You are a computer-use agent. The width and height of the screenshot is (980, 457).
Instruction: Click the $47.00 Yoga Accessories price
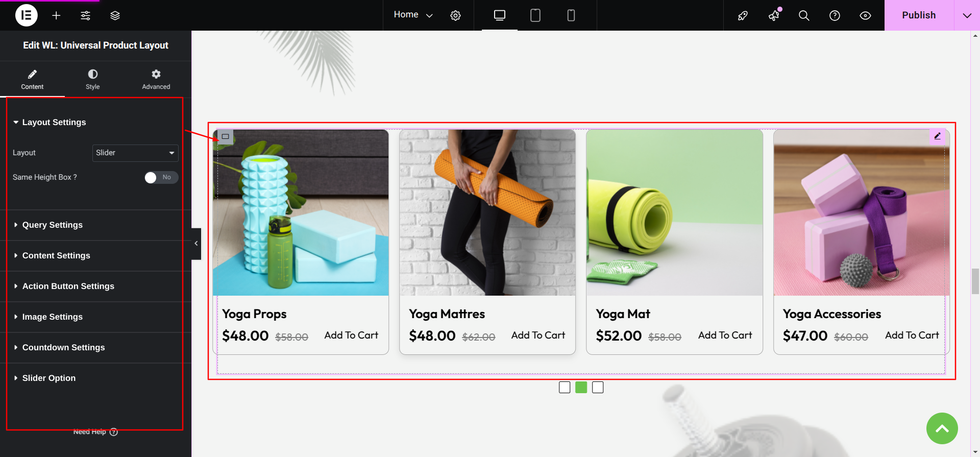click(805, 335)
